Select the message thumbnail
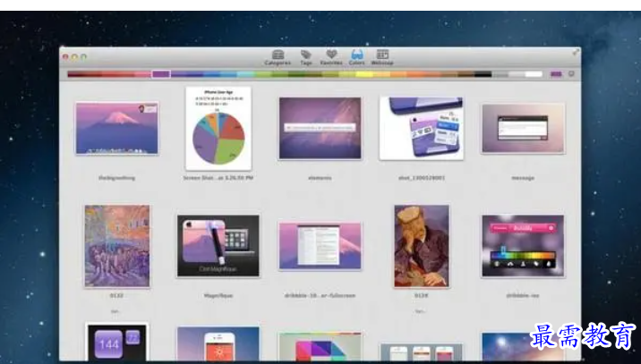 pos(523,128)
